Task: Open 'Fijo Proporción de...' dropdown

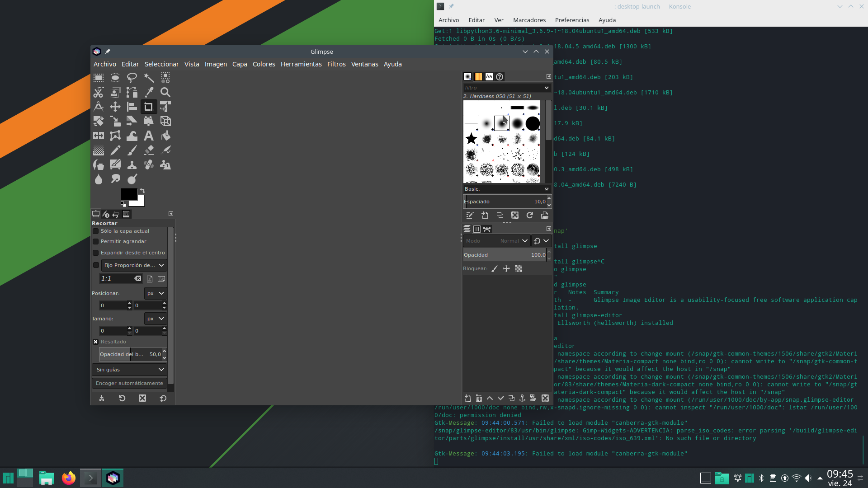Action: [134, 265]
